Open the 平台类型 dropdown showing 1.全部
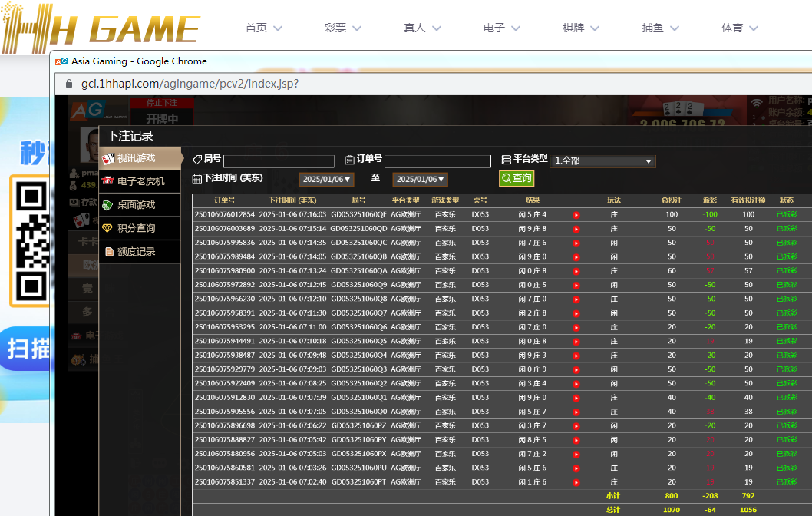 [x=603, y=160]
